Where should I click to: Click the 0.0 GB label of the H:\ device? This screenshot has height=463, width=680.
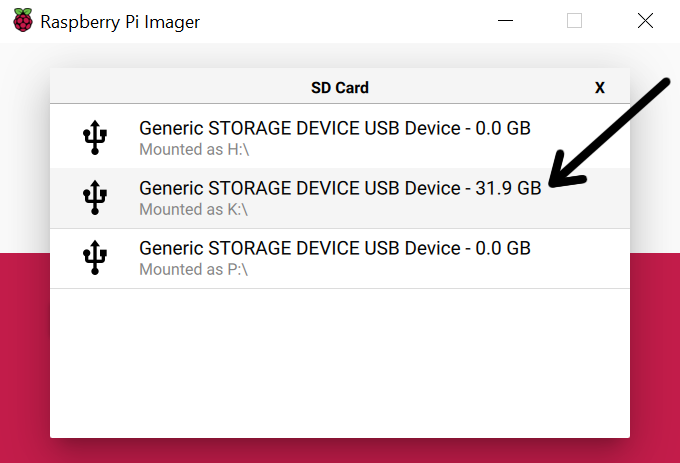pyautogui.click(x=503, y=128)
